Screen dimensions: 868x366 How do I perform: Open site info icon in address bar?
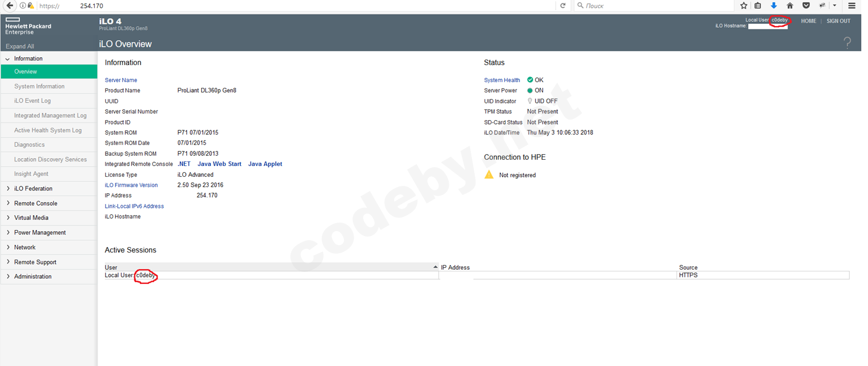(23, 5)
